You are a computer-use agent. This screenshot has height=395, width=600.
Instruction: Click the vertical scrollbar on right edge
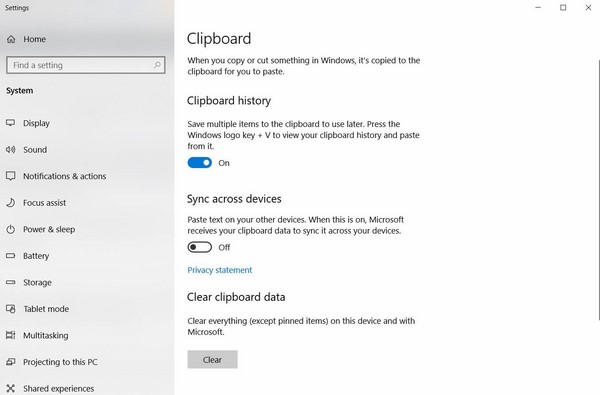point(598,190)
